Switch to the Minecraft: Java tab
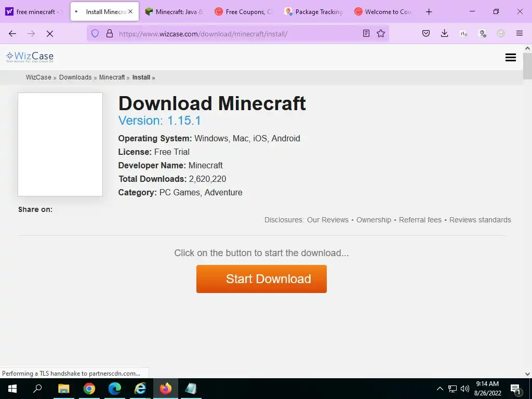This screenshot has height=399, width=532. point(174,11)
